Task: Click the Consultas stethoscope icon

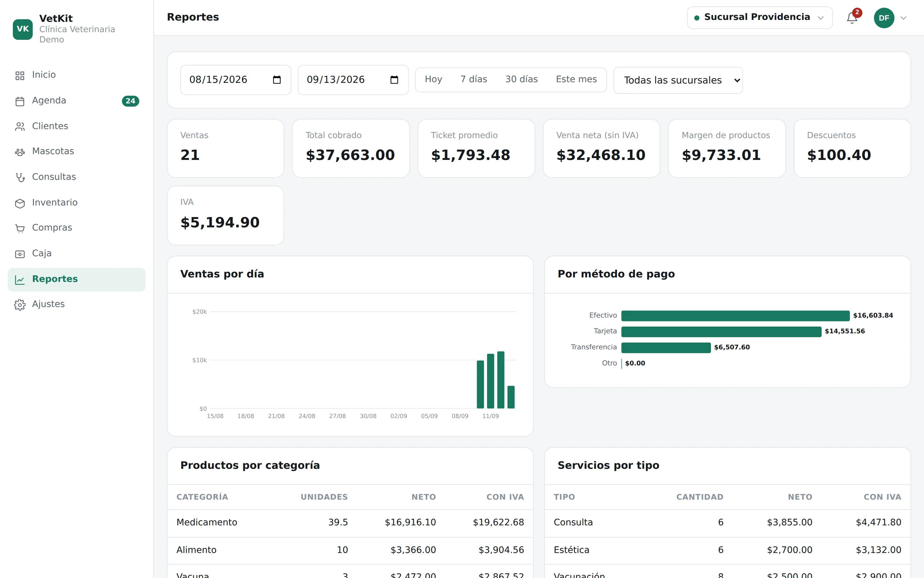Action: (x=20, y=177)
